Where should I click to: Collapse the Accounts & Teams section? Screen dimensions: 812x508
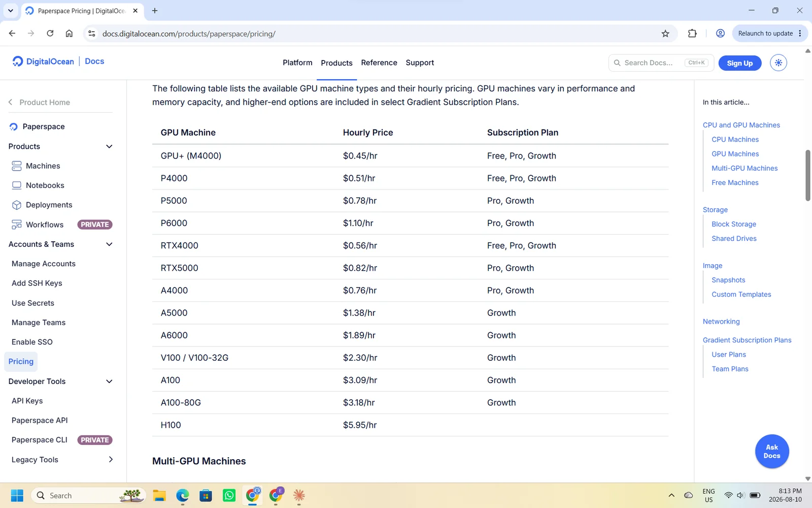point(109,244)
